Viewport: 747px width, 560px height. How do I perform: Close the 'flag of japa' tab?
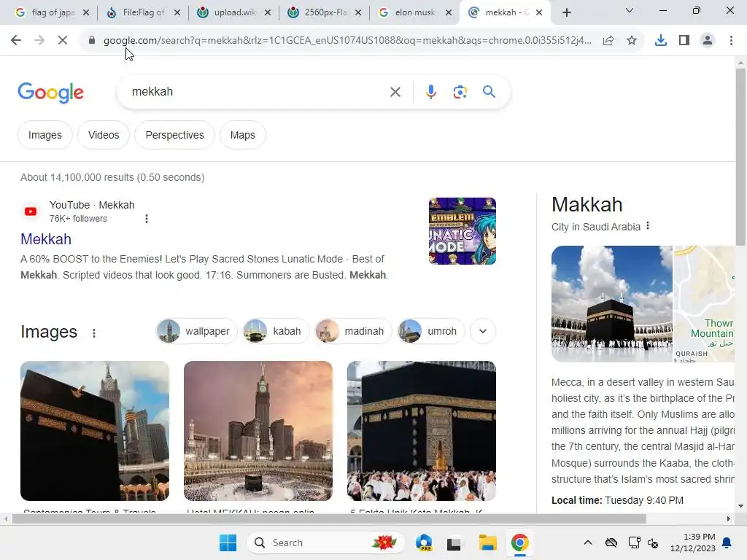[86, 12]
